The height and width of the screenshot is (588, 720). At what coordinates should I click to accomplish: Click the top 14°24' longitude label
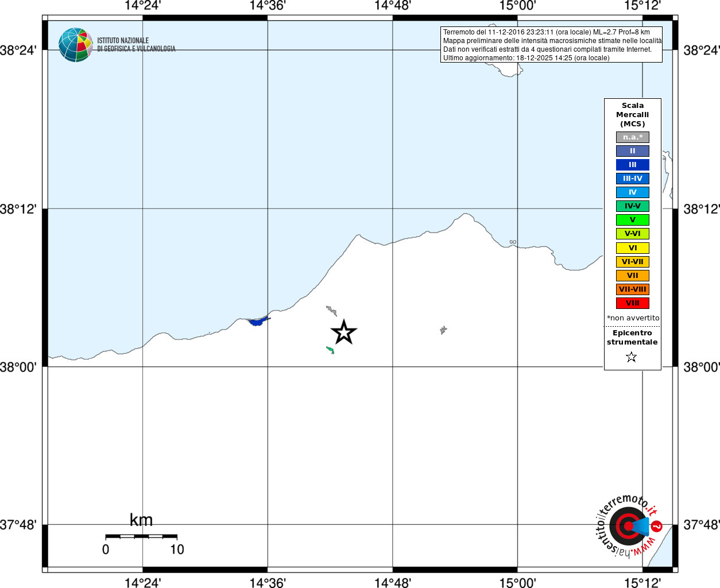coord(142,6)
